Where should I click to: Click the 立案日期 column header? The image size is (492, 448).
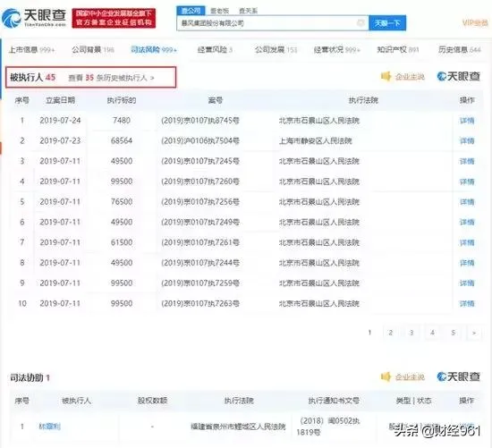pyautogui.click(x=60, y=100)
